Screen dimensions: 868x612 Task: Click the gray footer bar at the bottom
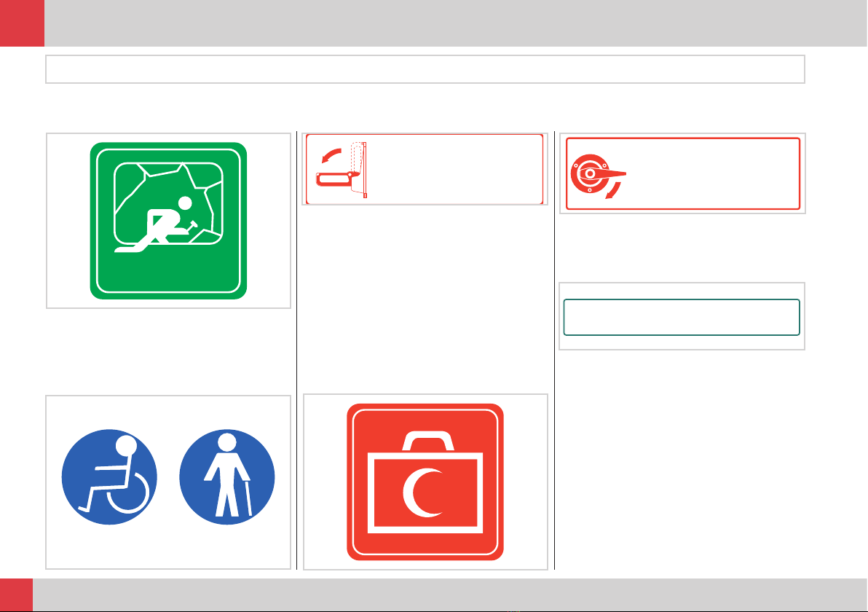pyautogui.click(x=450, y=595)
